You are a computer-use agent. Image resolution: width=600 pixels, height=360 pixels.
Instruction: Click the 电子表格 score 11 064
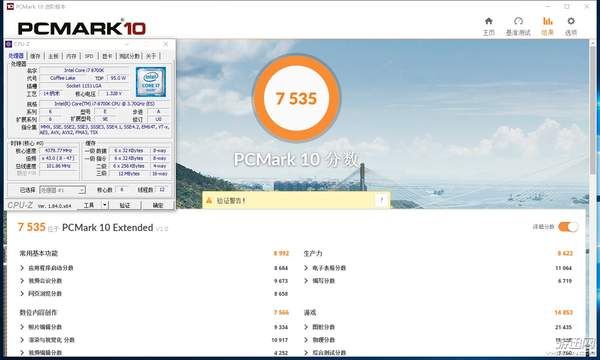(564, 268)
